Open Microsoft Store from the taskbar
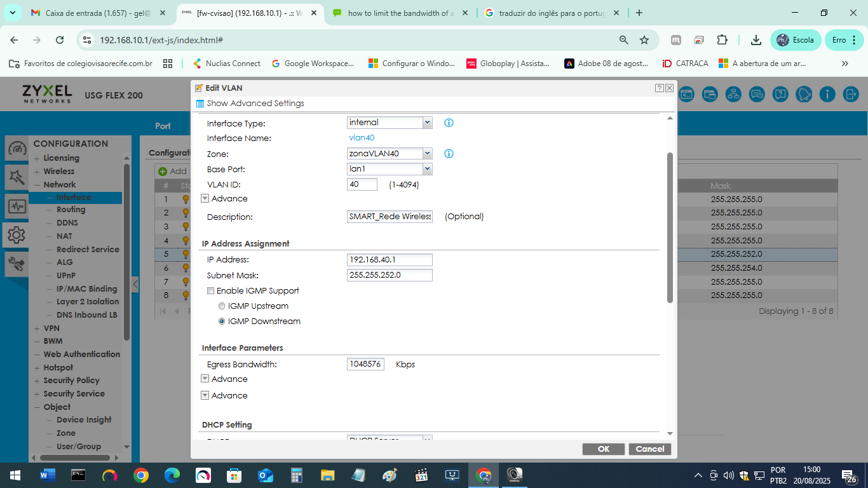 [234, 475]
